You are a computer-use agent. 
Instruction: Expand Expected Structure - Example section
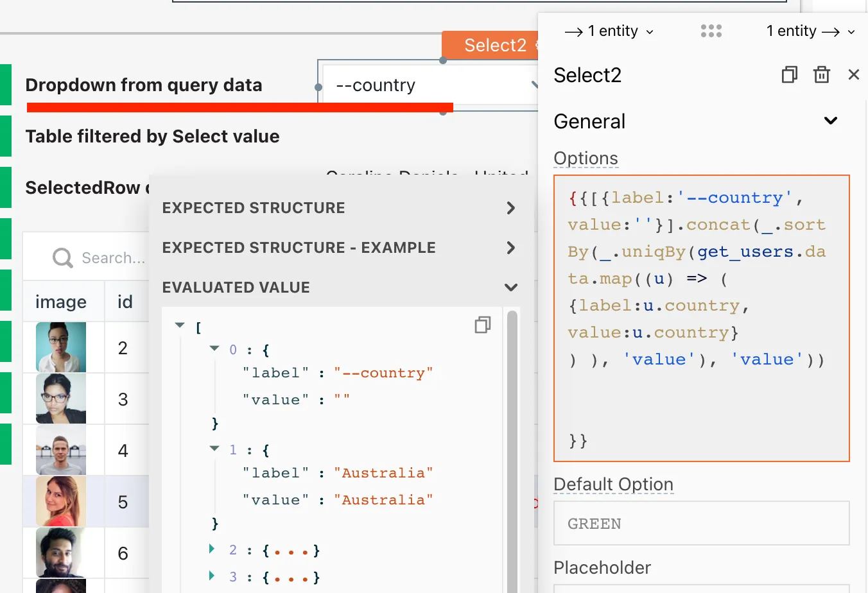510,248
